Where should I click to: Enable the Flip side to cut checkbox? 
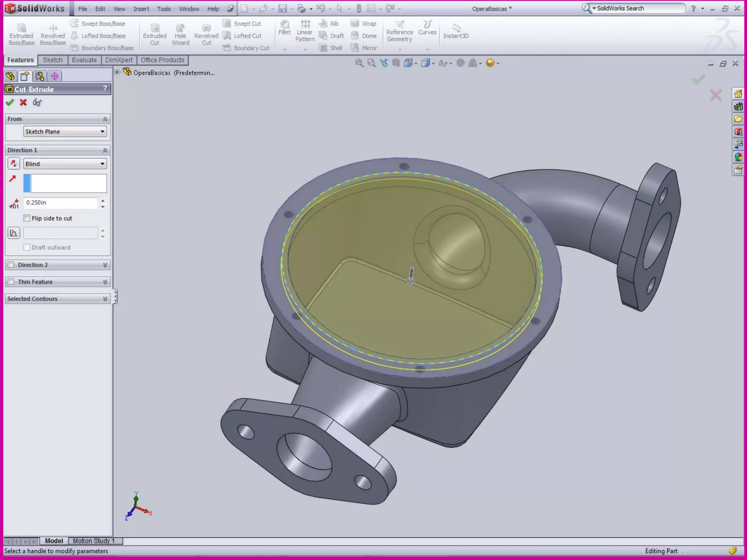tap(27, 218)
